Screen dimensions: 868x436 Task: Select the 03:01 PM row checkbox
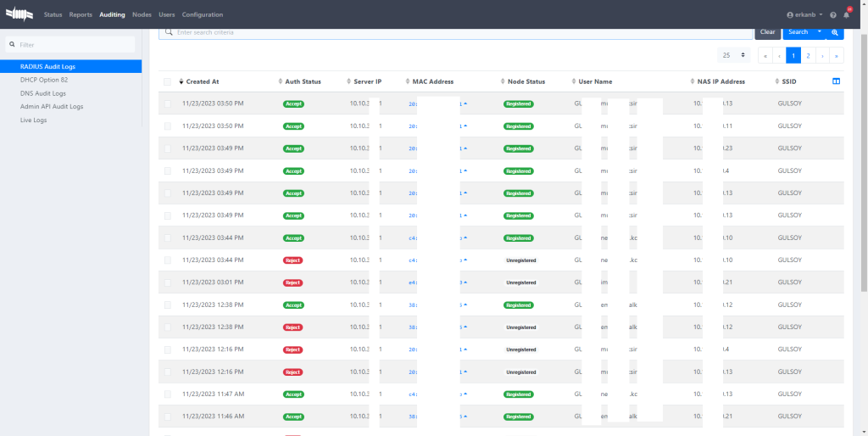click(x=167, y=282)
